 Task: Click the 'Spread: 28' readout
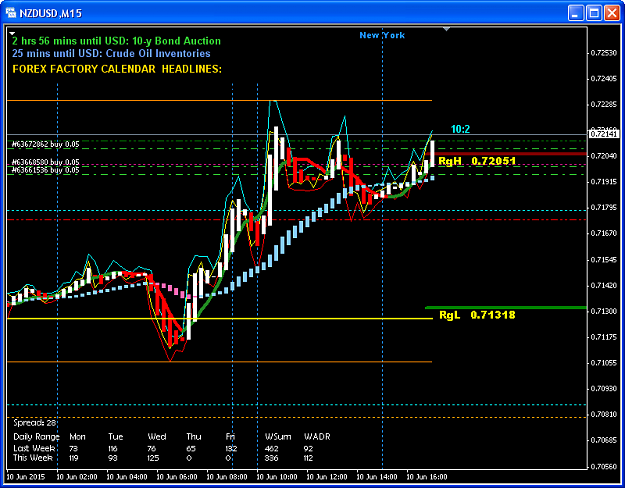35,423
